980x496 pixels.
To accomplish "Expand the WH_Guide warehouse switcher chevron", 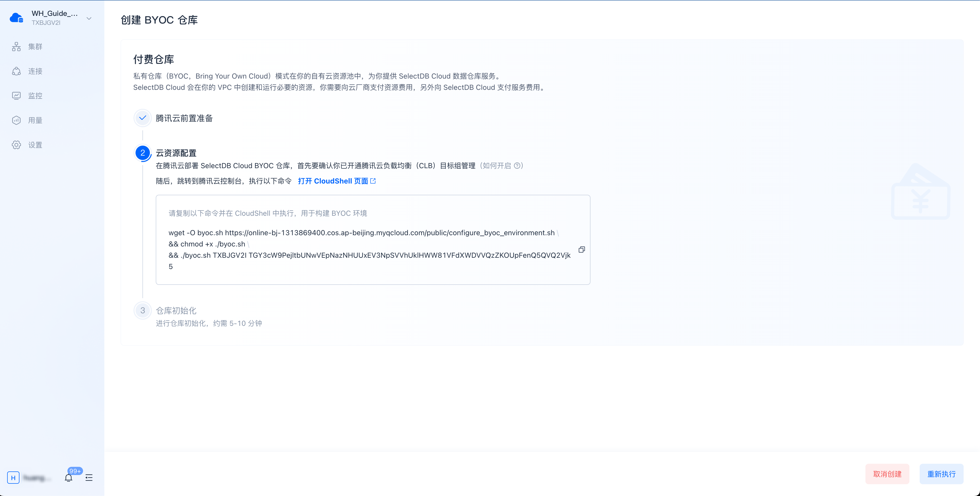I will (89, 18).
